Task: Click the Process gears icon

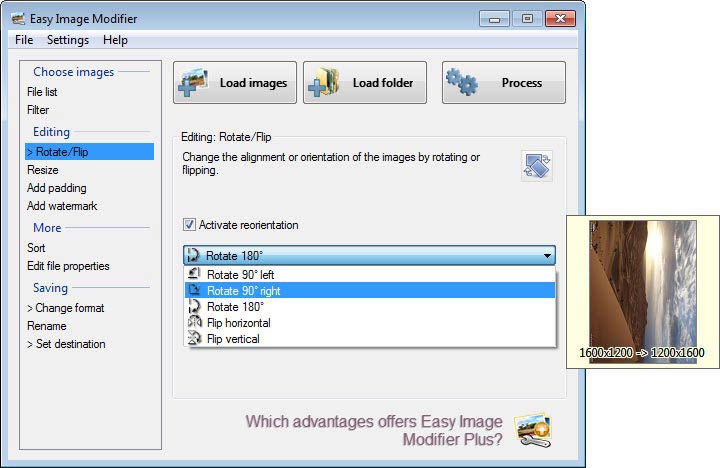Action: pos(462,84)
